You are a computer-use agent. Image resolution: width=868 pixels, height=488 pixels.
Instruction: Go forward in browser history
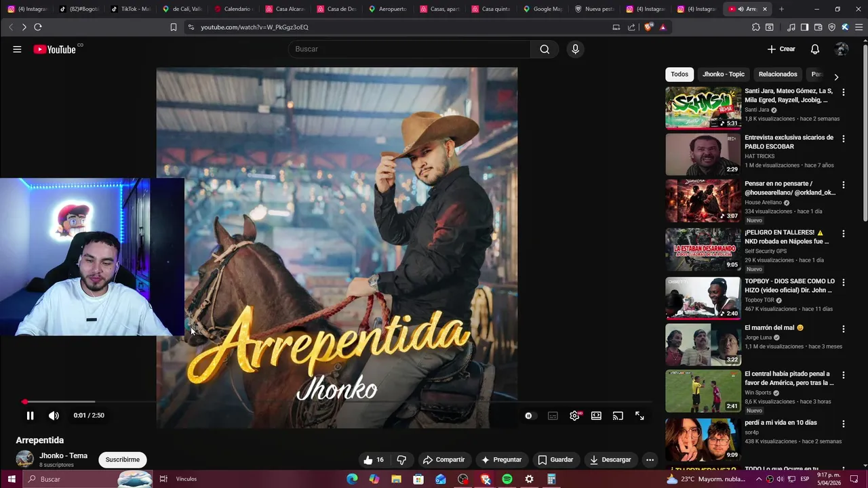[x=24, y=27]
